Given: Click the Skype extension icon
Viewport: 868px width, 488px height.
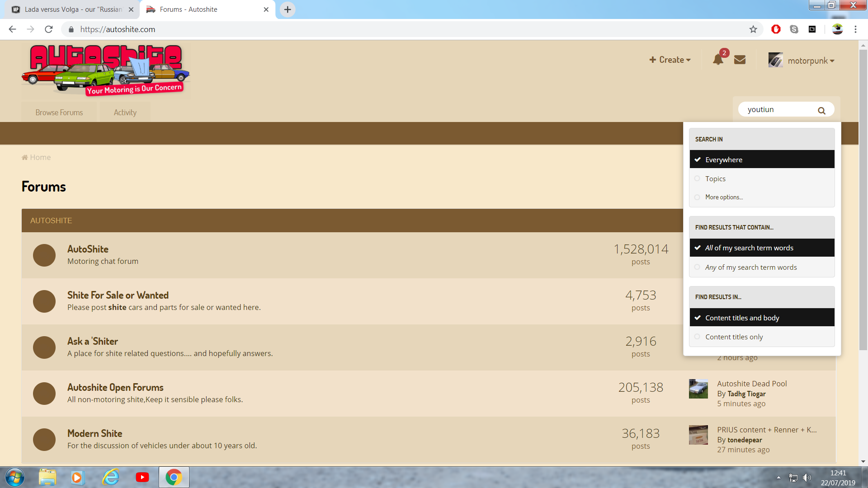Looking at the screenshot, I should click(794, 29).
